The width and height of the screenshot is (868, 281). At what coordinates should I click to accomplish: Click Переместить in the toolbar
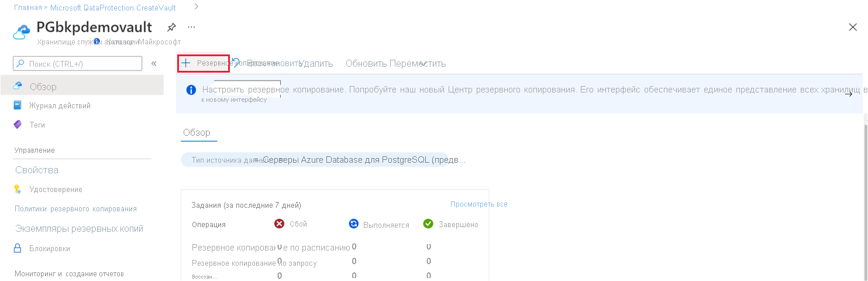point(418,63)
